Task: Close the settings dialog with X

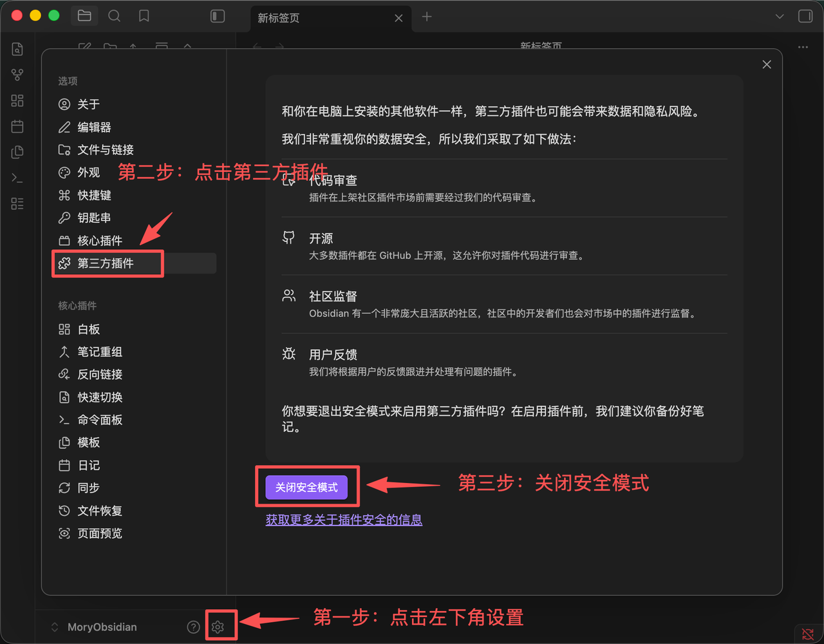Action: [767, 64]
